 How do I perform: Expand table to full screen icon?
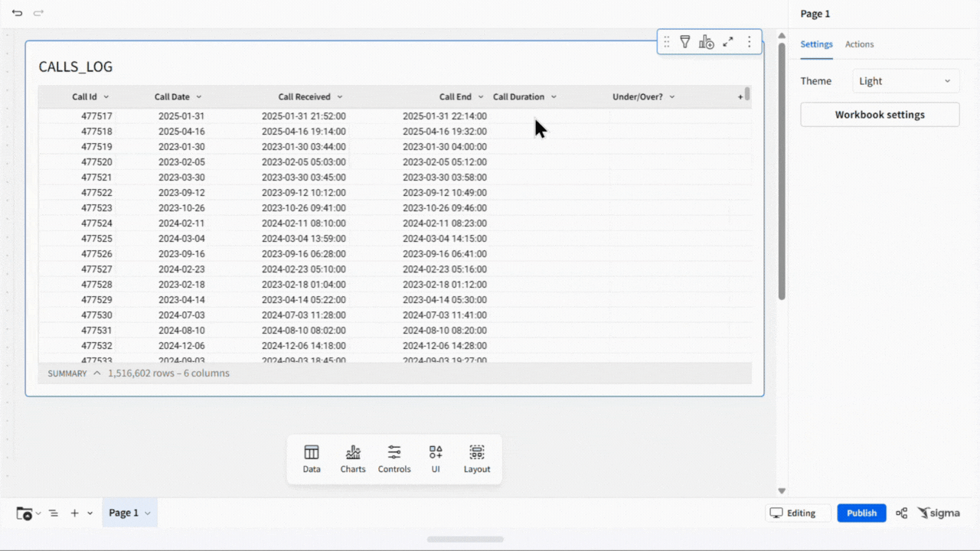pyautogui.click(x=728, y=42)
